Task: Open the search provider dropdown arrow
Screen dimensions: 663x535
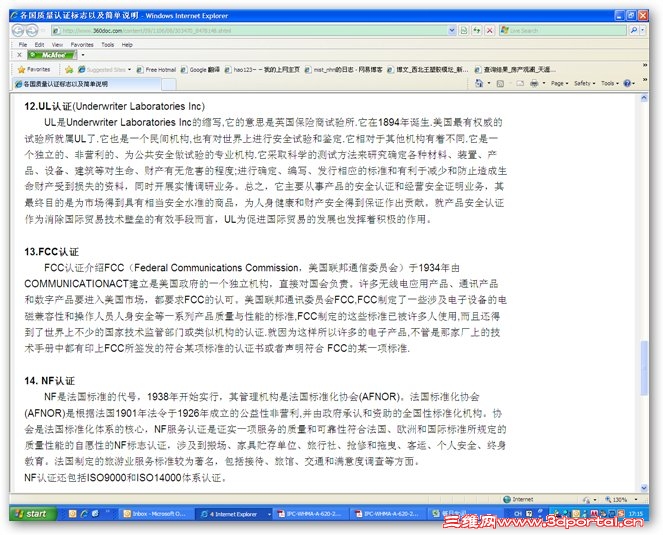Action: (643, 30)
